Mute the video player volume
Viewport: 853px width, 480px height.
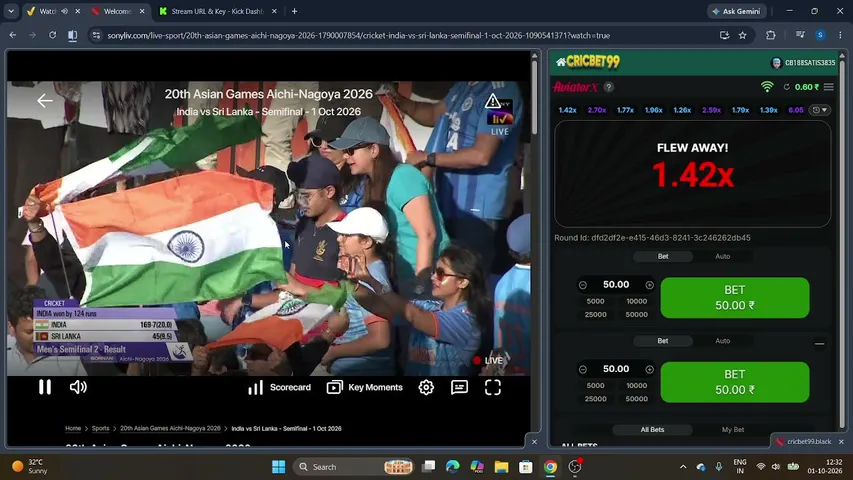click(78, 387)
